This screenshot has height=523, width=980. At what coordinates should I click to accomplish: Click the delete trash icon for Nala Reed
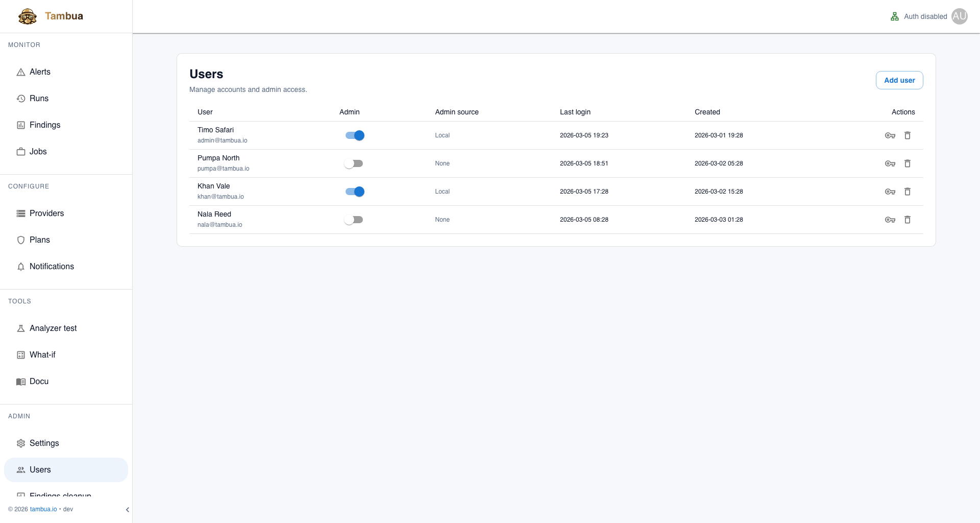click(908, 220)
